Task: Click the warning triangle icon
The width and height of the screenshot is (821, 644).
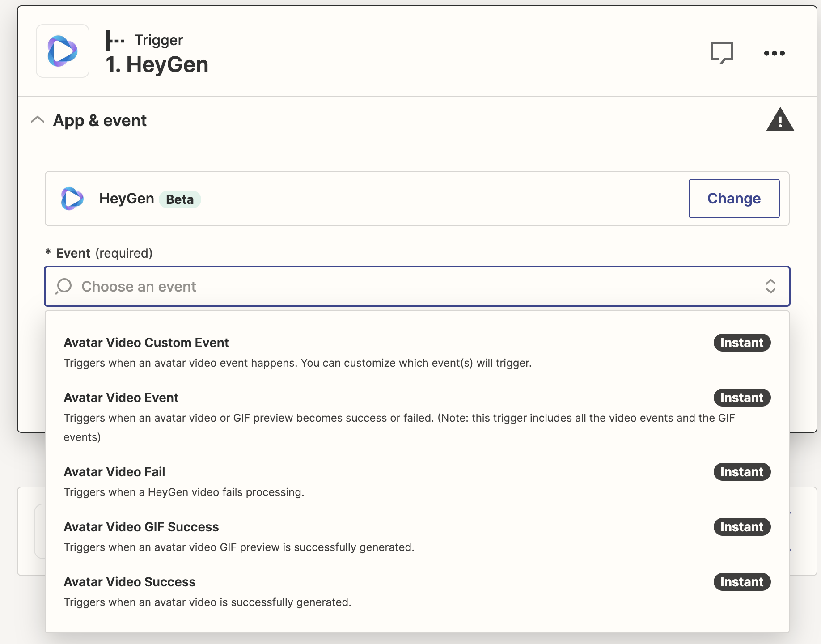Action: click(780, 120)
